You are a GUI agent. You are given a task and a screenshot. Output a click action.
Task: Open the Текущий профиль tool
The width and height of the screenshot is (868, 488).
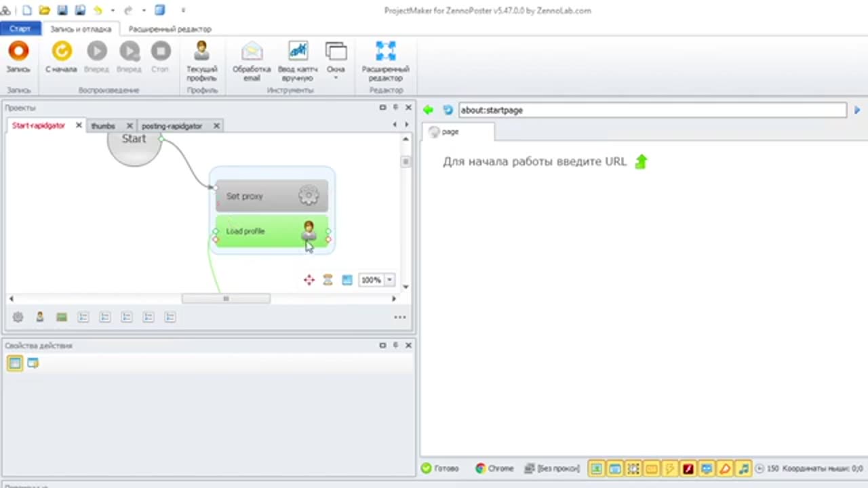tap(201, 61)
